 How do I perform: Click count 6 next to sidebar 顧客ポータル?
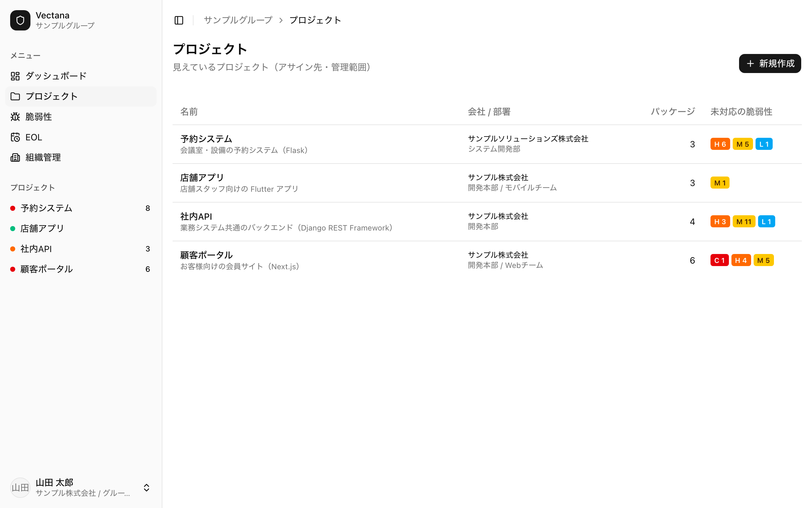147,269
